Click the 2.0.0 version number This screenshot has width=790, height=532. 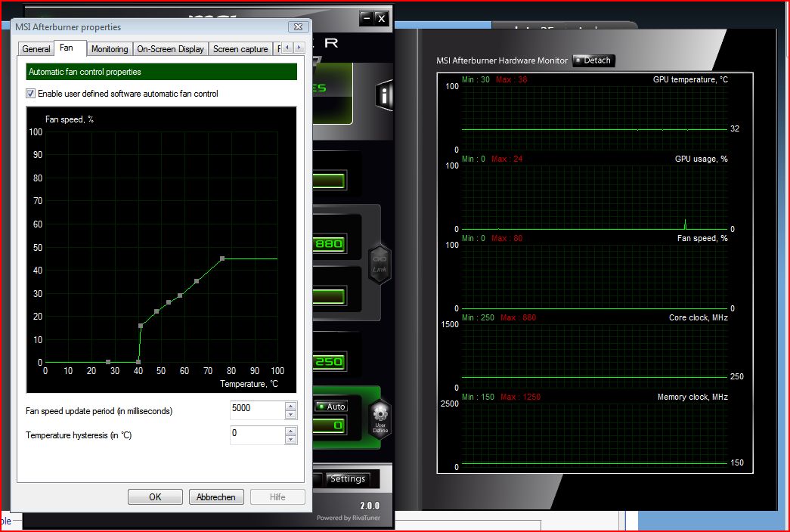point(370,506)
